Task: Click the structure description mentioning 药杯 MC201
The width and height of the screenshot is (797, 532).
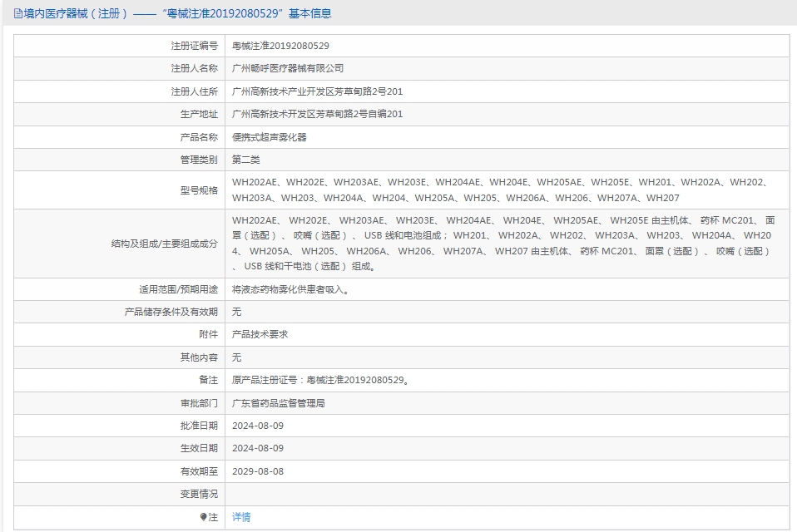Action: [x=503, y=244]
